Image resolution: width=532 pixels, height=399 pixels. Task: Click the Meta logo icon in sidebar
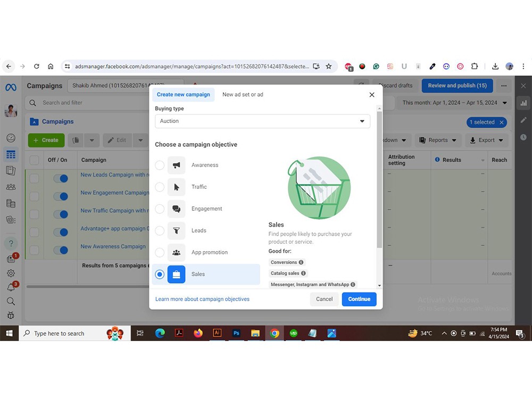11,88
